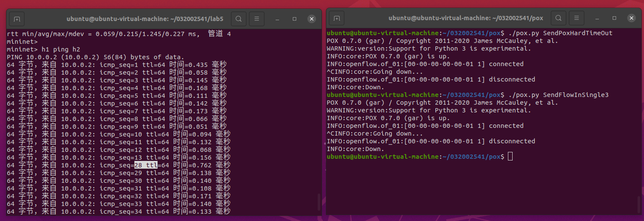Open hamburger menu in pox terminal window
Image resolution: width=644 pixels, height=221 pixels.
(x=577, y=18)
